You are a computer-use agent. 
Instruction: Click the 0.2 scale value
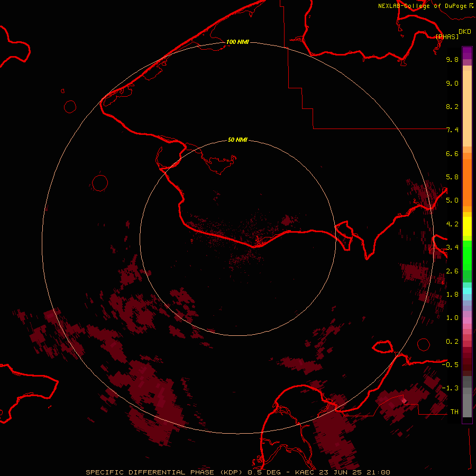[452, 342]
